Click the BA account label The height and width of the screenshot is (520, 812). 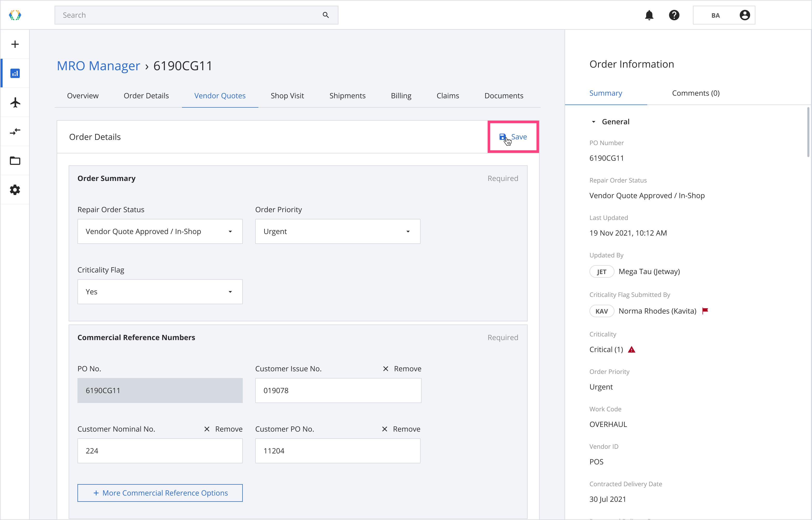point(715,16)
